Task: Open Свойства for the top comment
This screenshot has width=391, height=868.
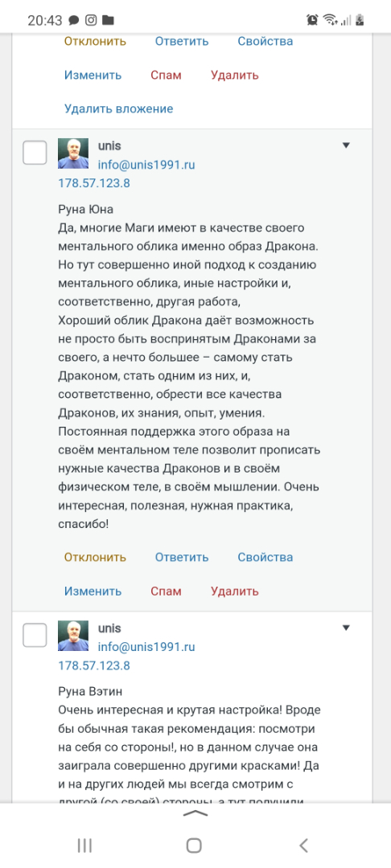Action: 265,41
